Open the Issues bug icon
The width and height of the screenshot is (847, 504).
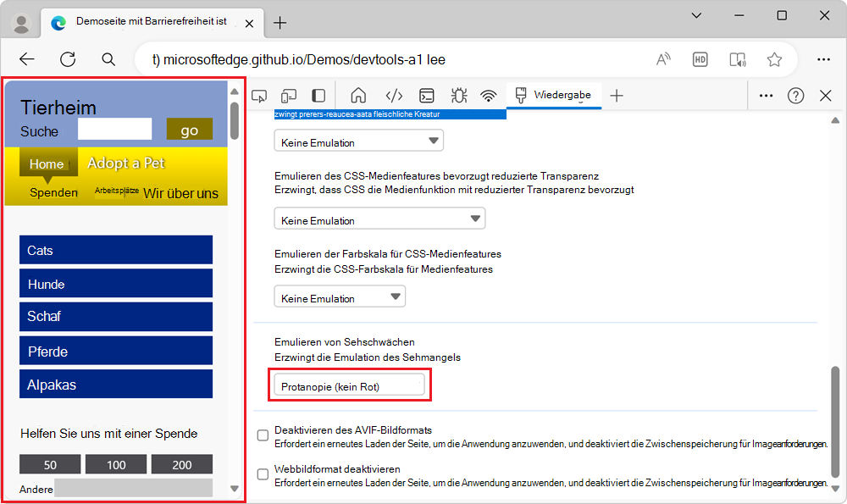(x=458, y=95)
